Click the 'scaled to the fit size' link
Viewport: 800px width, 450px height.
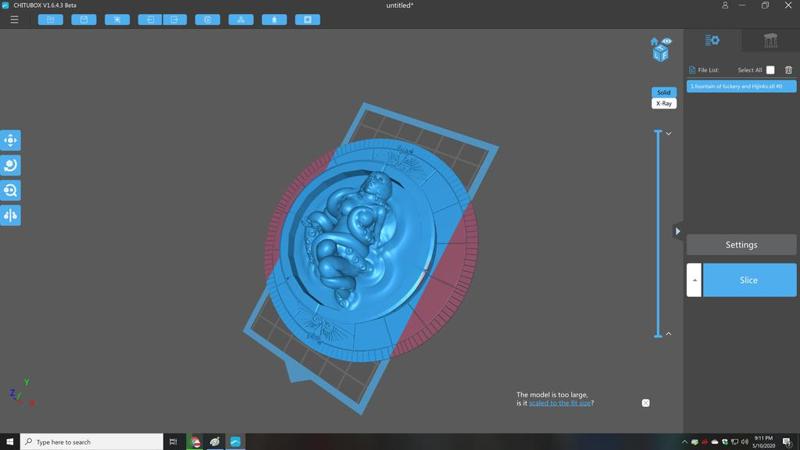560,403
